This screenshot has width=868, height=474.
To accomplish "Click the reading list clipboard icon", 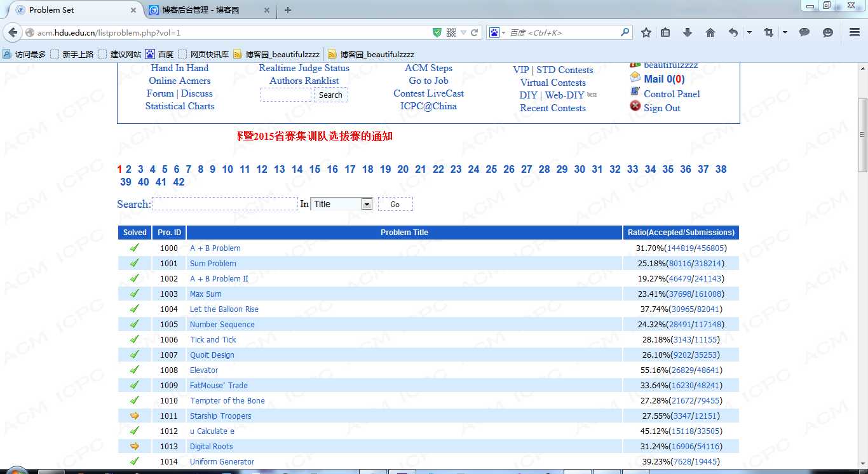I will coord(665,32).
